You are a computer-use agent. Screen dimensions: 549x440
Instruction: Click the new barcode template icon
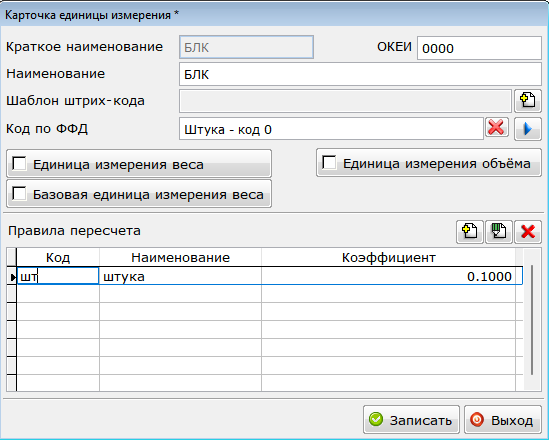point(527,101)
